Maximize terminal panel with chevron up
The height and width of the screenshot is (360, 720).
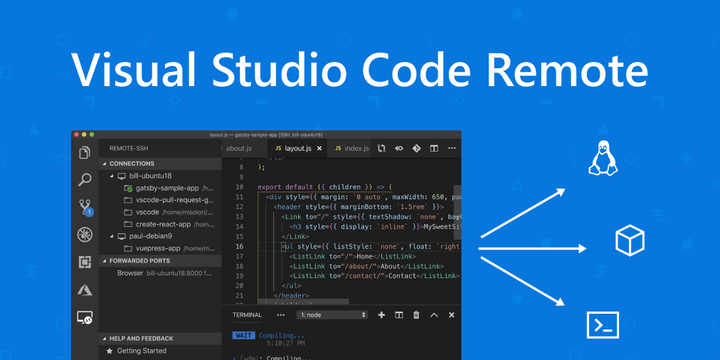pos(434,315)
